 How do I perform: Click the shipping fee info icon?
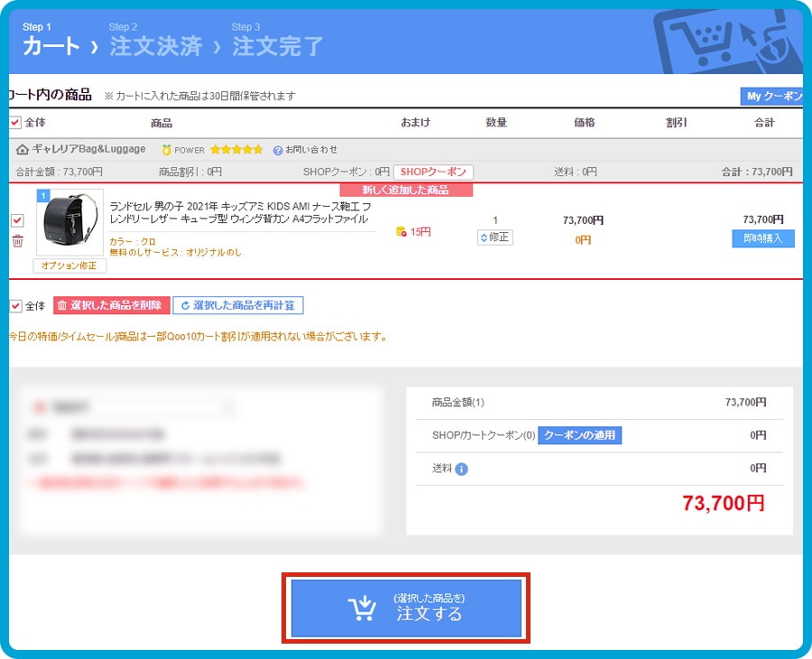pos(461,469)
